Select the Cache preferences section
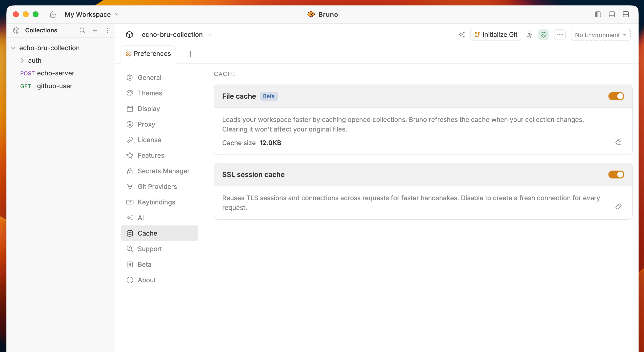 pyautogui.click(x=159, y=233)
